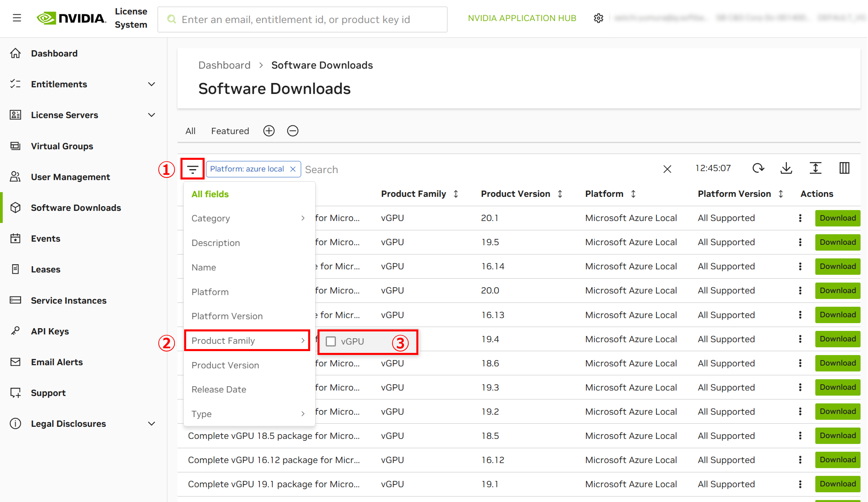Select the All tab
868x502 pixels.
190,131
